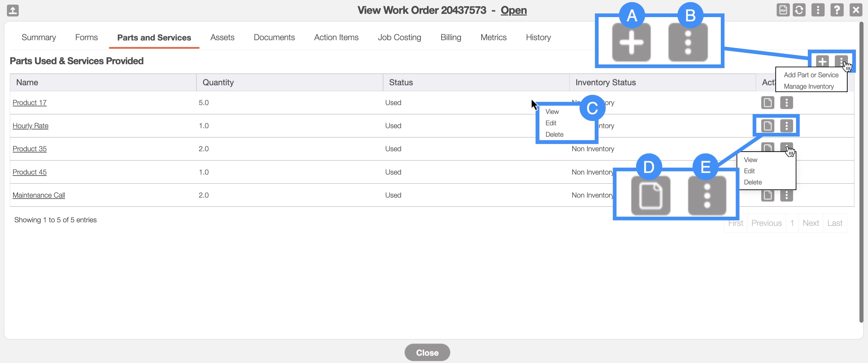Click the document icon for Product 17
The image size is (868, 363).
[767, 103]
